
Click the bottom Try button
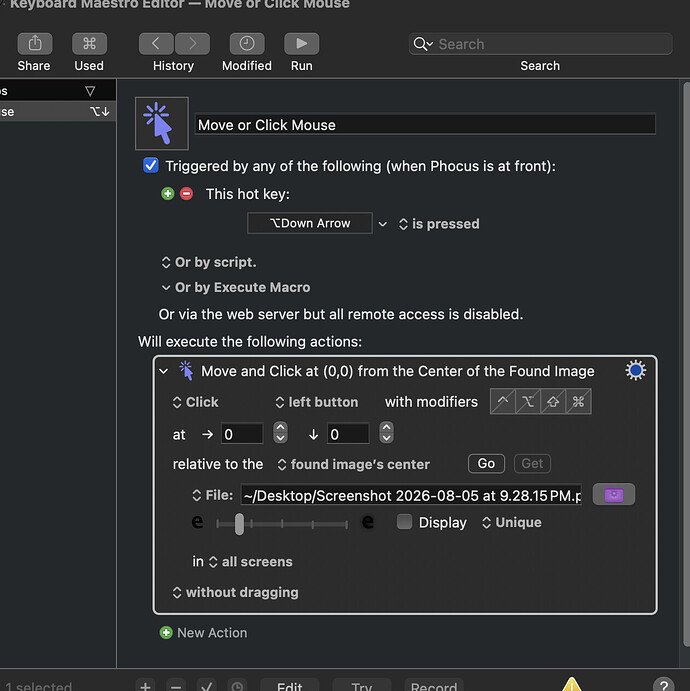click(x=362, y=685)
